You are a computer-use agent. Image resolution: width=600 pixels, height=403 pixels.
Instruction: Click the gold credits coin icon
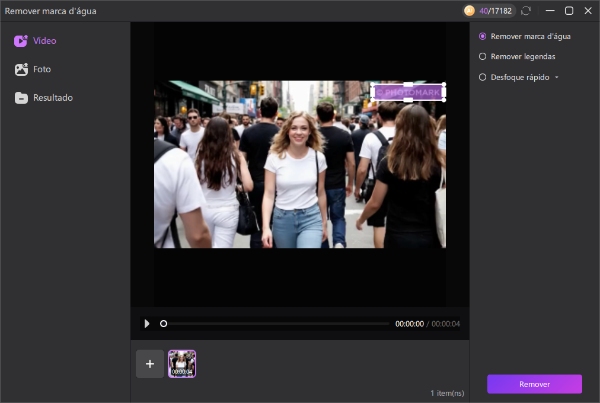pyautogui.click(x=469, y=10)
